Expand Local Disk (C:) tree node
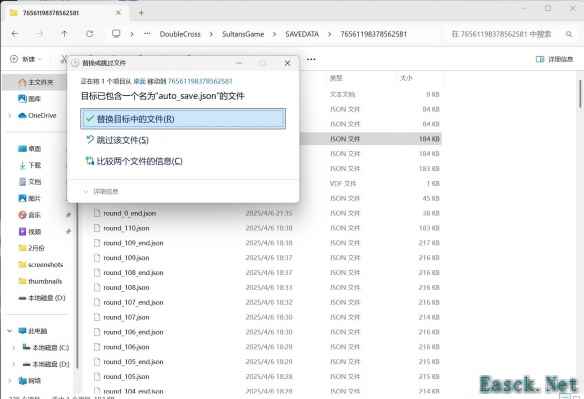Viewport: 584px width, 399px height. pyautogui.click(x=14, y=348)
